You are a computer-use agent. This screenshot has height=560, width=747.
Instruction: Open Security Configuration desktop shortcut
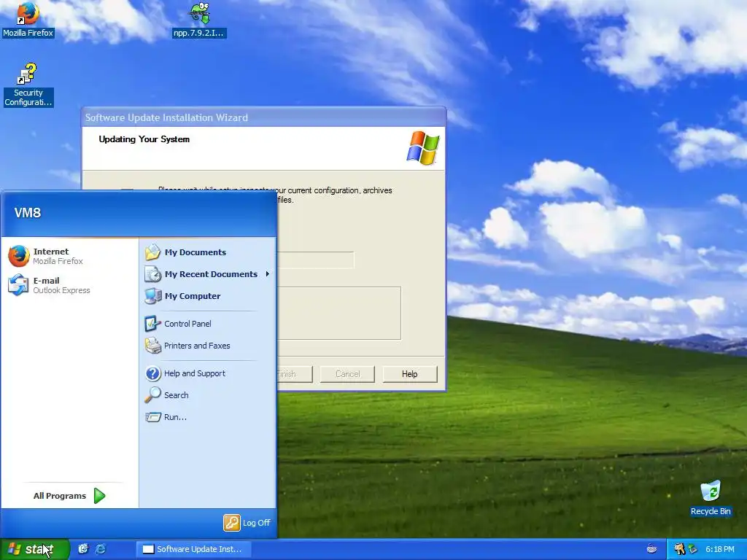pyautogui.click(x=28, y=85)
